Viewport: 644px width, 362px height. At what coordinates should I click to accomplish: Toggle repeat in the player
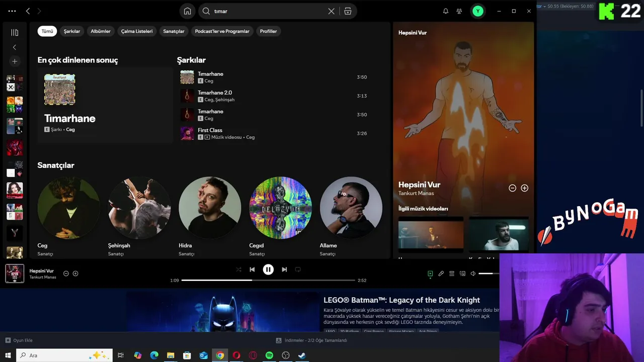298,269
